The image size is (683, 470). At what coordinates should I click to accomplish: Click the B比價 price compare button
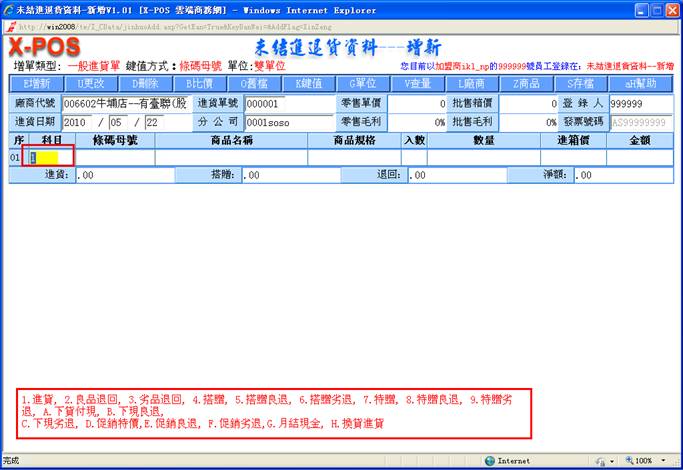point(200,83)
